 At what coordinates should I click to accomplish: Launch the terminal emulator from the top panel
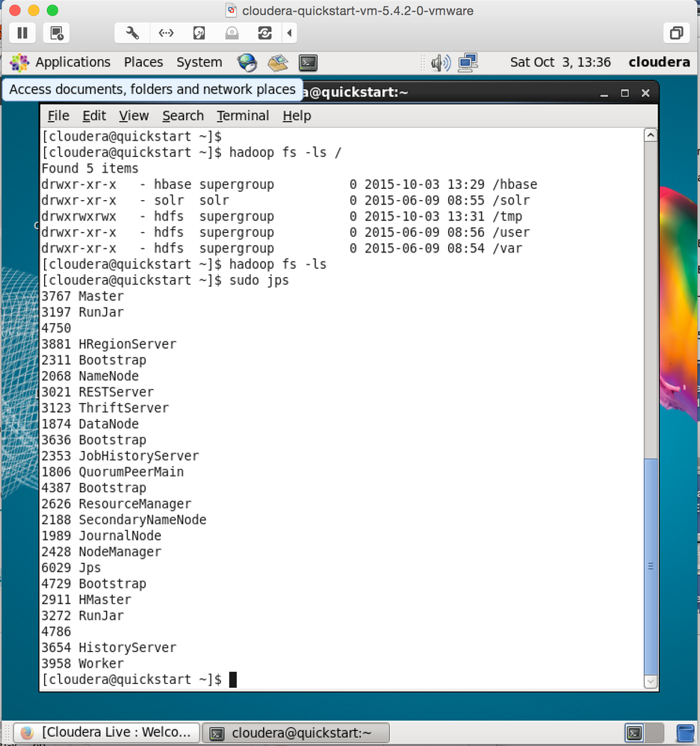[x=309, y=63]
